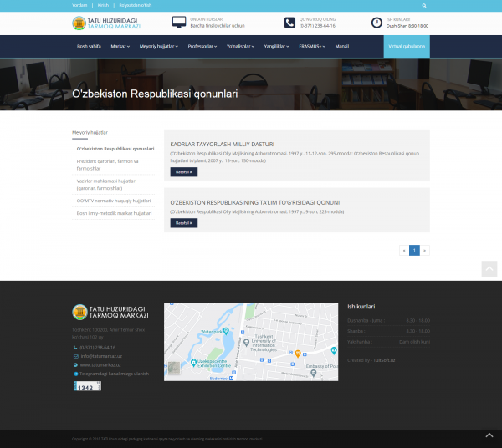Click the clock icon beside Ish kunlari
502x448 pixels.
tap(376, 23)
